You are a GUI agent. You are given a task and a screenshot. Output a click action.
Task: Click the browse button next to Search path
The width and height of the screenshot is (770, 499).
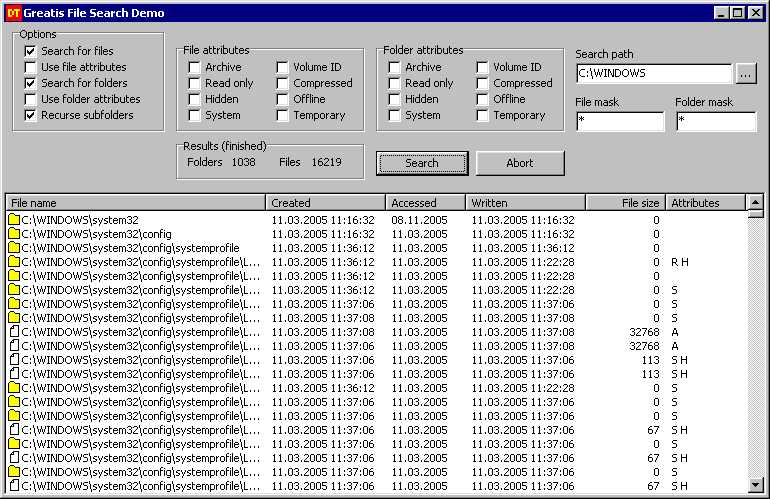click(746, 73)
